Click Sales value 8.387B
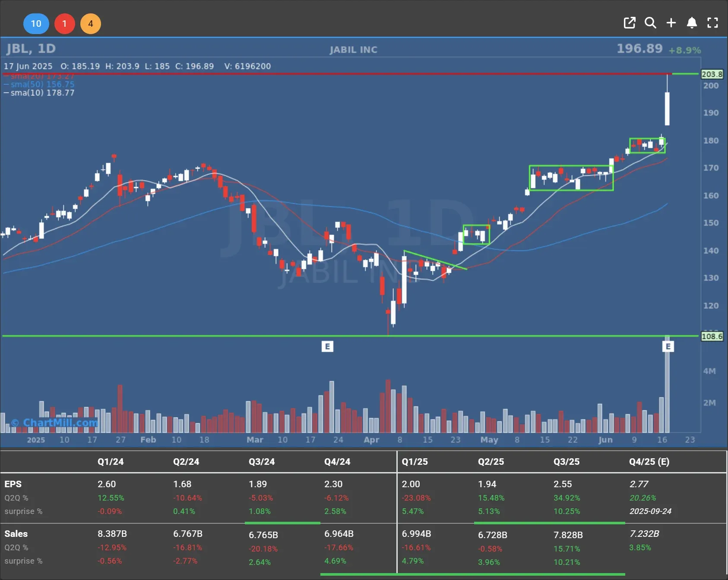 pyautogui.click(x=112, y=534)
